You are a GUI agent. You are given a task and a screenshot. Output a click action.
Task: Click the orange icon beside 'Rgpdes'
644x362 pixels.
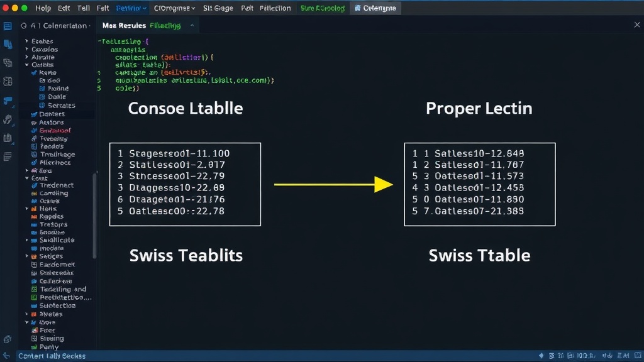(34, 217)
